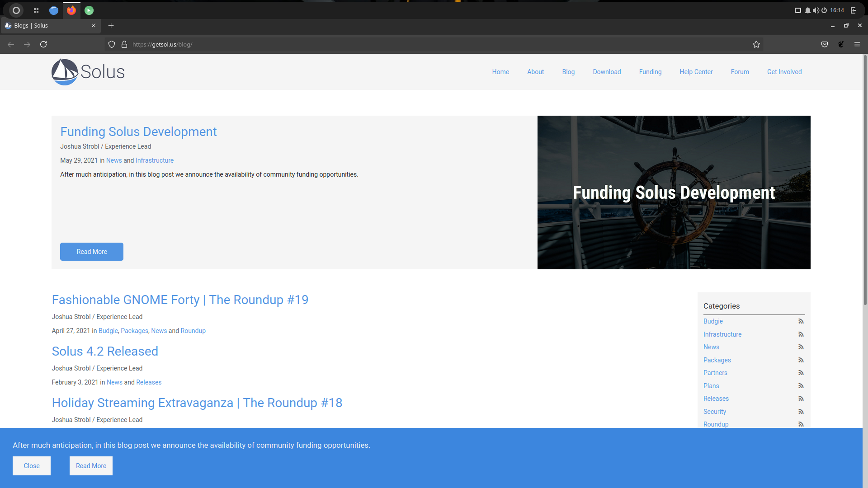This screenshot has height=488, width=868.
Task: Select Plans in the Categories sidebar
Action: 711,386
